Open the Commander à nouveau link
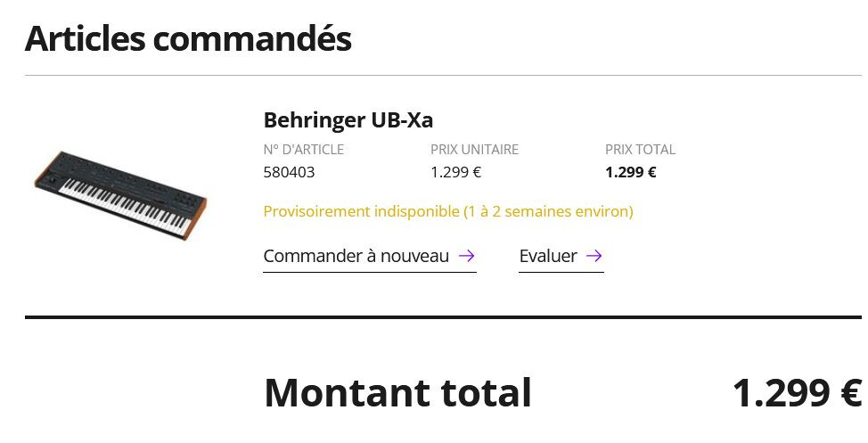Viewport: 868px width, 443px height. click(356, 257)
